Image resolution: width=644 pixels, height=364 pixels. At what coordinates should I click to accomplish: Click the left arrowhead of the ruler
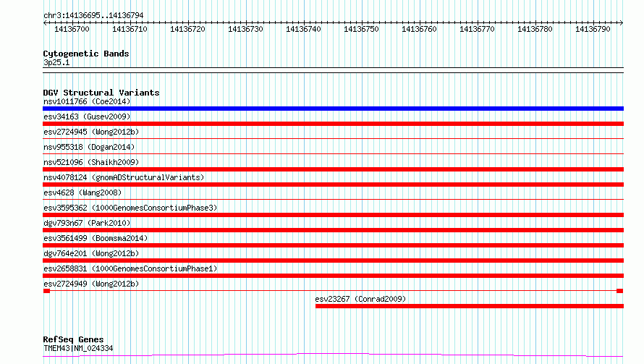tap(45, 22)
